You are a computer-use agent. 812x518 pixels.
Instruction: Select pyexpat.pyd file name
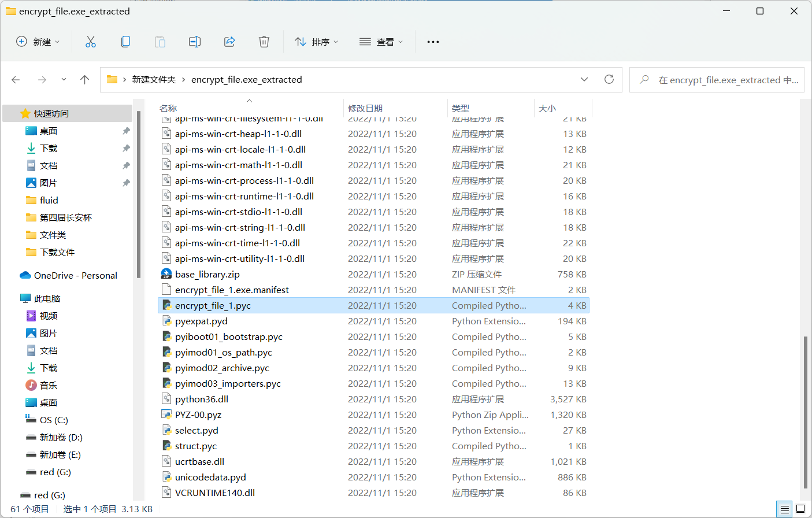201,321
